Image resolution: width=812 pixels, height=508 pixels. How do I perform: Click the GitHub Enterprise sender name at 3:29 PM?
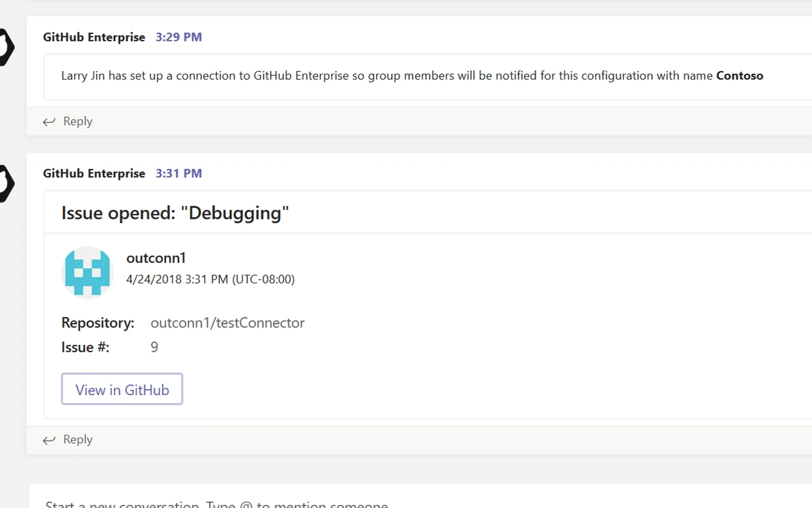[94, 37]
